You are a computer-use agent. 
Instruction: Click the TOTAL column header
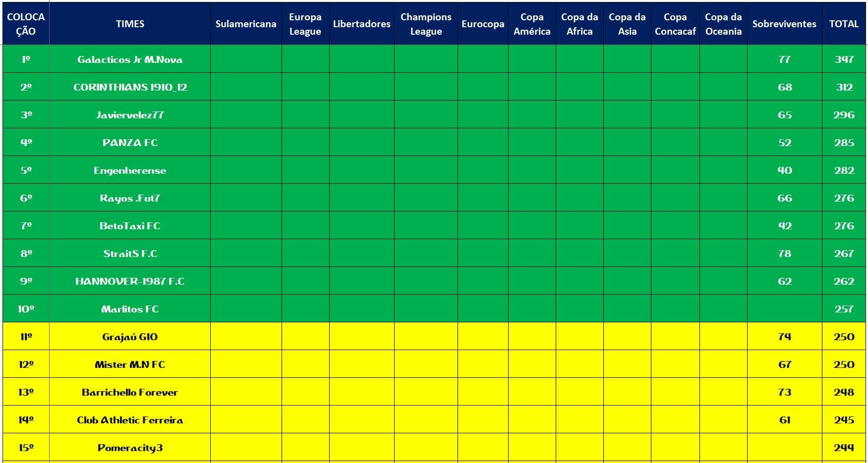click(844, 24)
